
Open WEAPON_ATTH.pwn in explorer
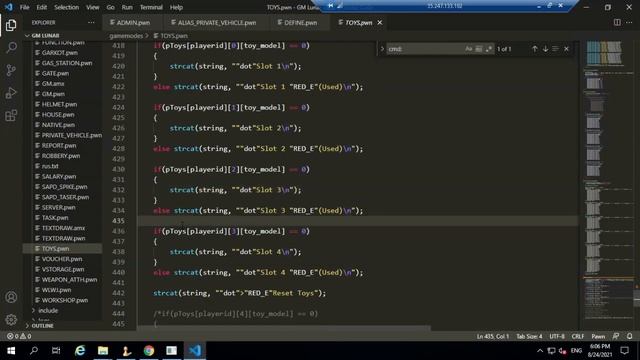pyautogui.click(x=69, y=280)
